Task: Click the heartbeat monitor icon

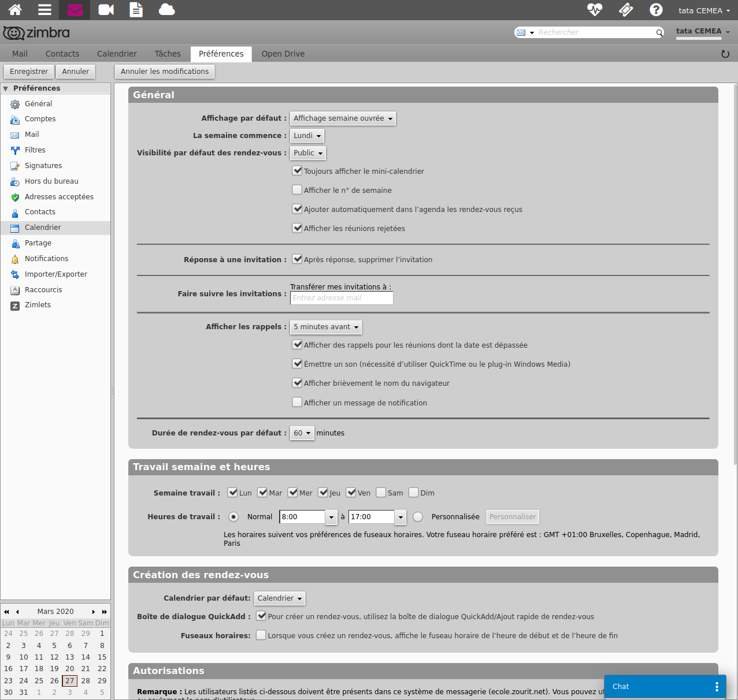Action: point(595,10)
